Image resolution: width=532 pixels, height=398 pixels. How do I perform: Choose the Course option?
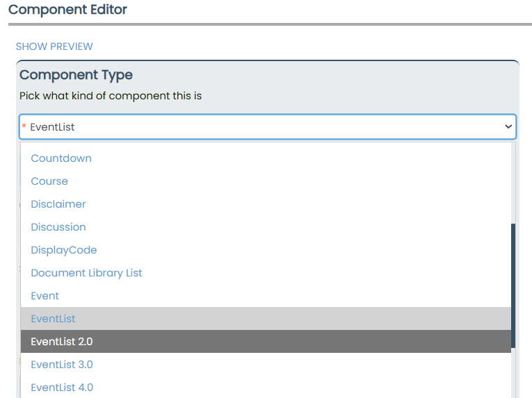tap(49, 181)
